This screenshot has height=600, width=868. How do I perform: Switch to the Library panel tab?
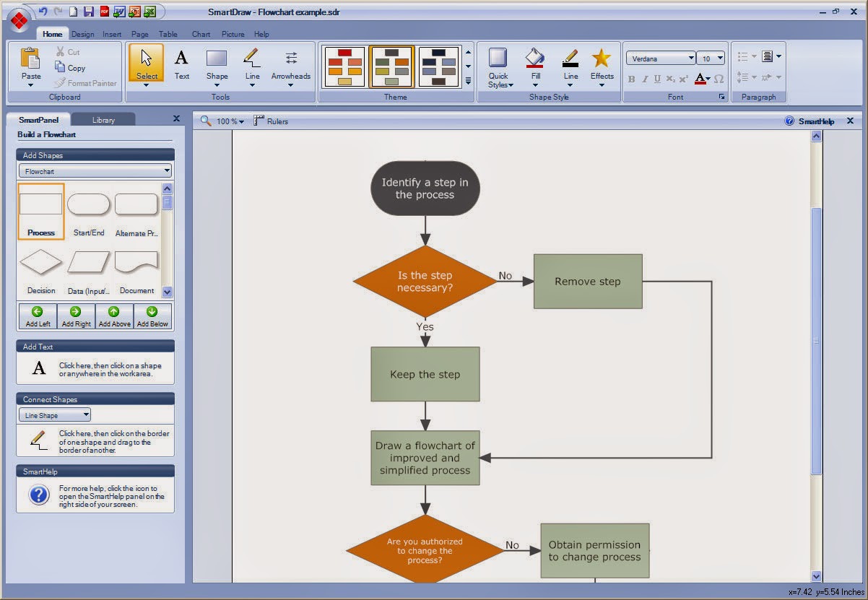click(103, 118)
